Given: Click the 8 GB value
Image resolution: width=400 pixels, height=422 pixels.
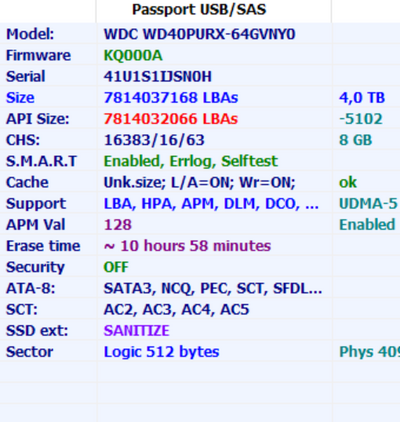Looking at the screenshot, I should click(x=355, y=140).
